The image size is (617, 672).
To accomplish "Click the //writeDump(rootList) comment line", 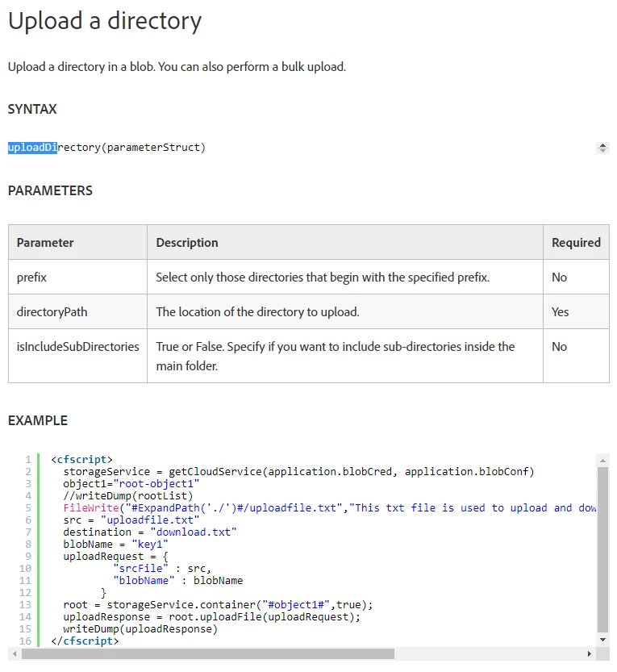I will coord(128,496).
